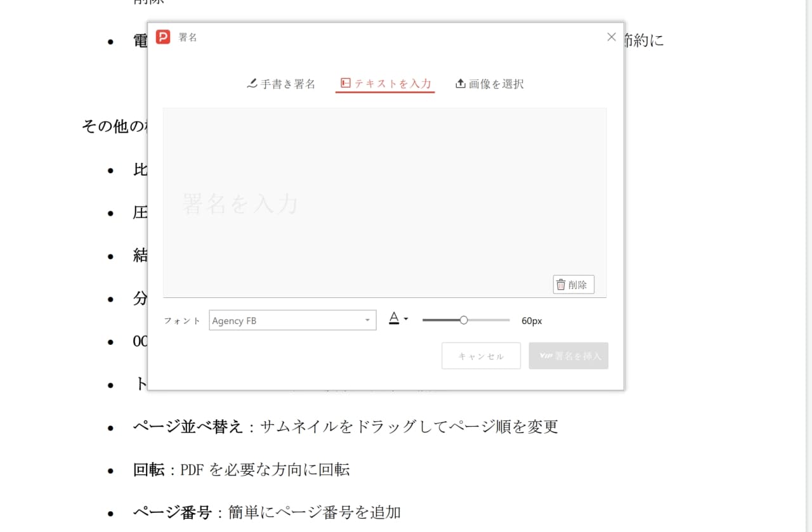Click the chevron on the font combo box

tap(367, 320)
